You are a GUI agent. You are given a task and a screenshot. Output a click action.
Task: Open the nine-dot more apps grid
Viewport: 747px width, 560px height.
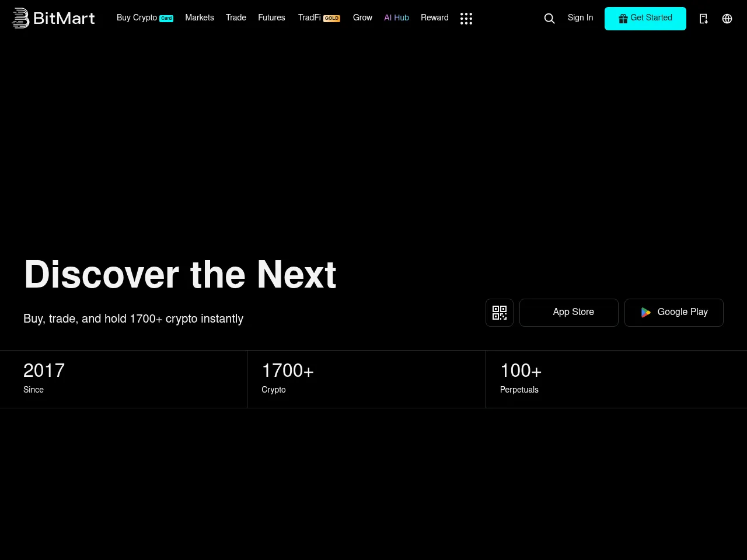[466, 19]
